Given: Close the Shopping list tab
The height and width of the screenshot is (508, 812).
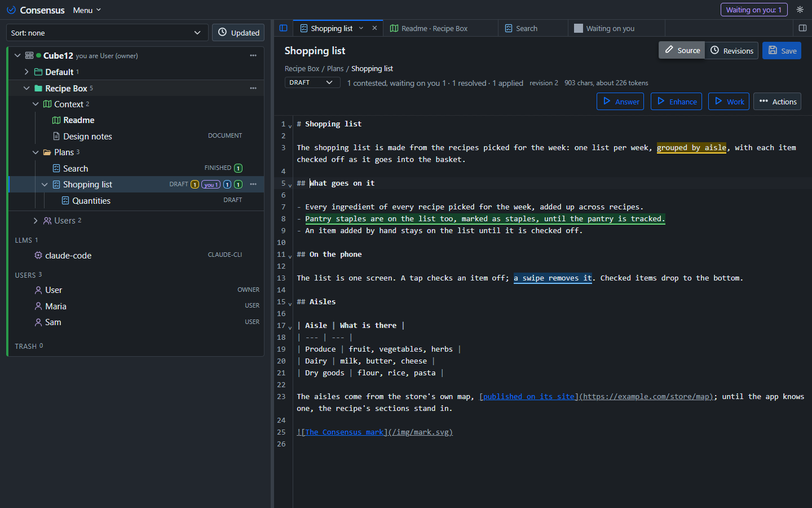Looking at the screenshot, I should pyautogui.click(x=374, y=28).
